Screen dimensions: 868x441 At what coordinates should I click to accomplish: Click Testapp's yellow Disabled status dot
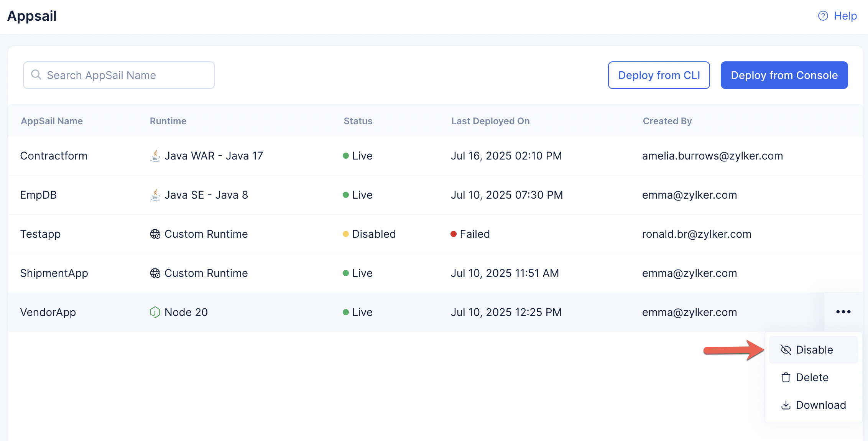345,234
